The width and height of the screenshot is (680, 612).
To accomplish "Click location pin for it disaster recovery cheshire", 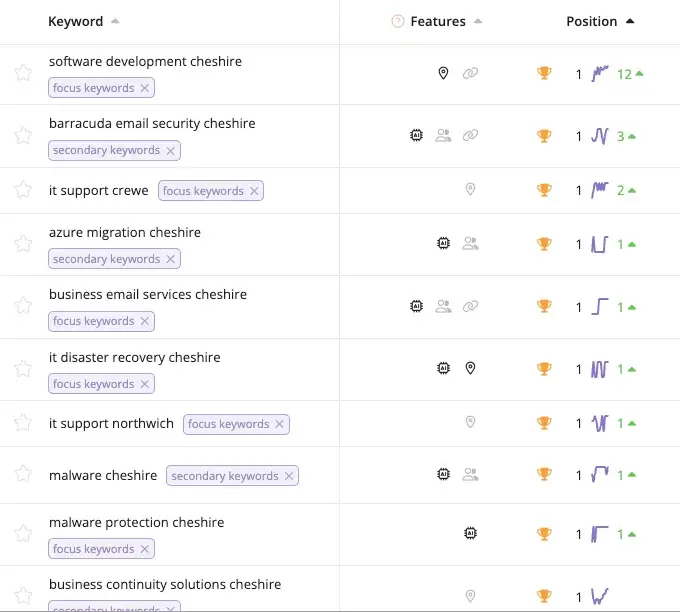I will (470, 368).
